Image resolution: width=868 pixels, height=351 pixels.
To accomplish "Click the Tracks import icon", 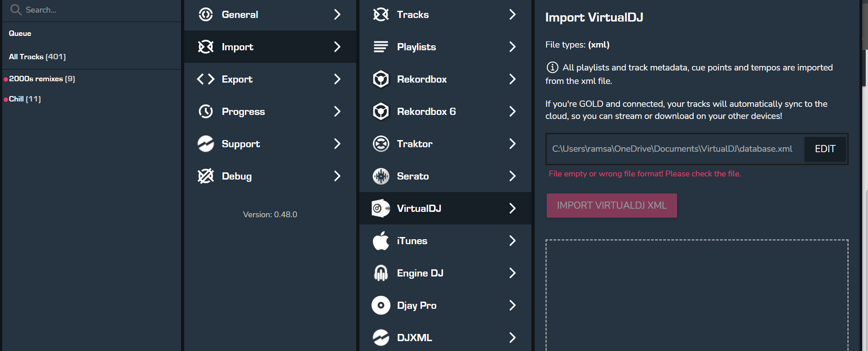I will 381,14.
